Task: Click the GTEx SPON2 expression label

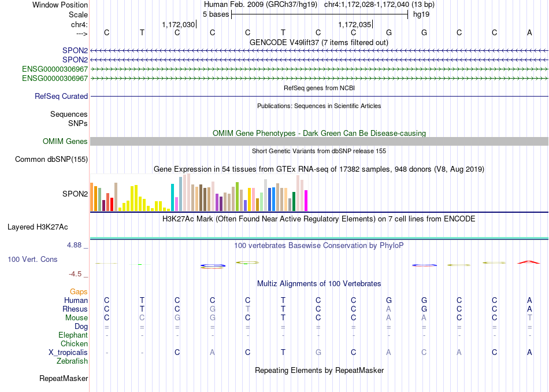Action: (x=75, y=194)
